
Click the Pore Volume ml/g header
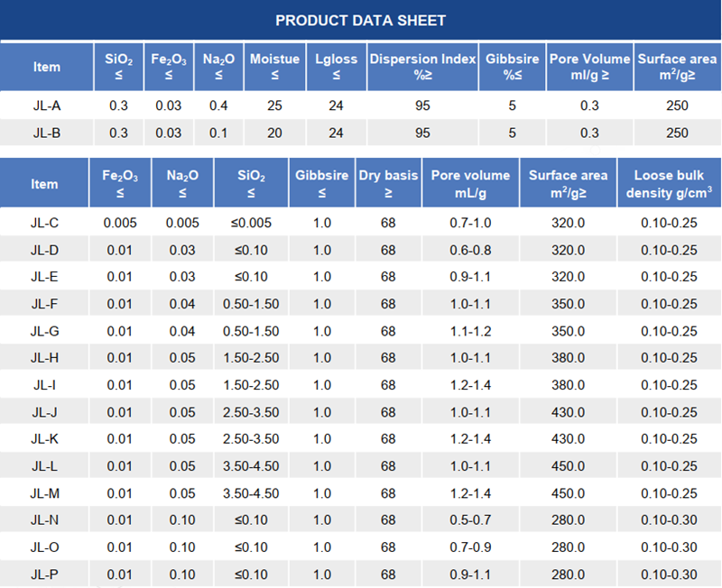pyautogui.click(x=589, y=67)
